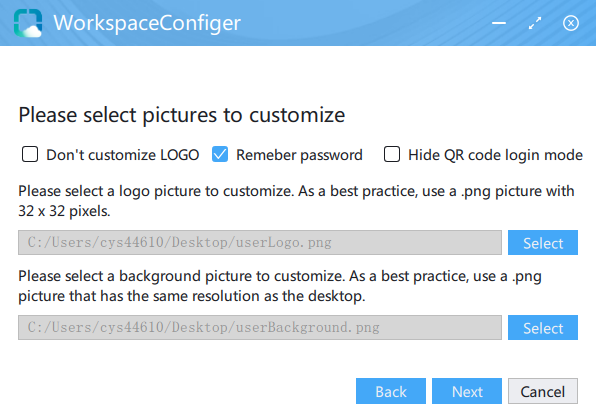Click the 'Hide QR code login mode' label text

[495, 155]
